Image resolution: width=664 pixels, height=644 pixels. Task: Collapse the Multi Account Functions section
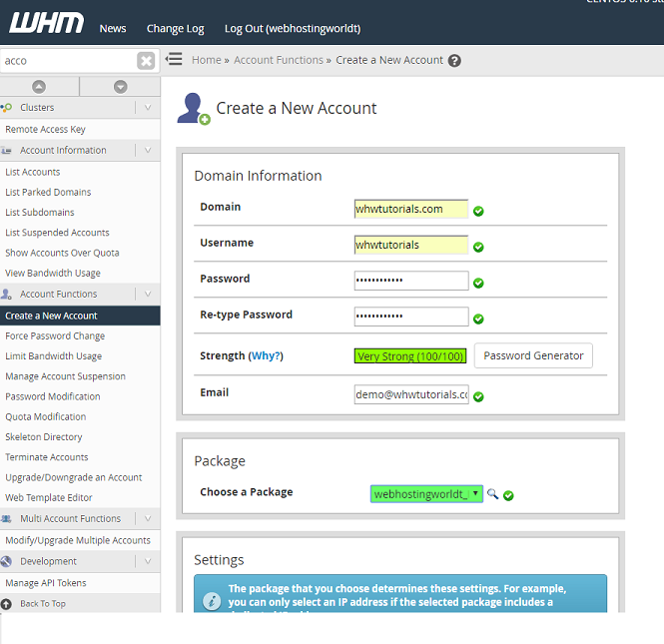tap(148, 519)
